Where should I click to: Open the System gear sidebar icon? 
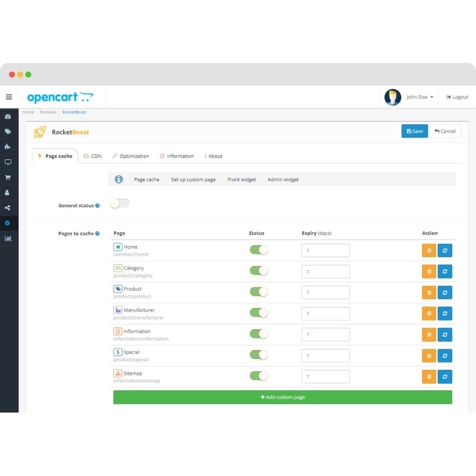(8, 223)
